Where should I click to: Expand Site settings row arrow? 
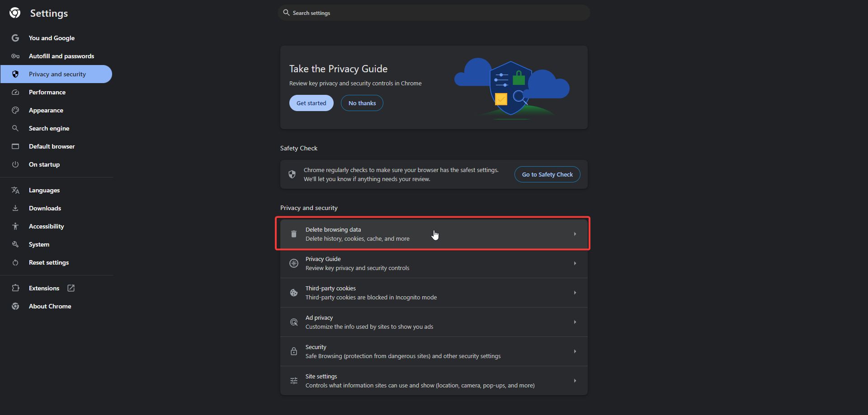pos(575,381)
